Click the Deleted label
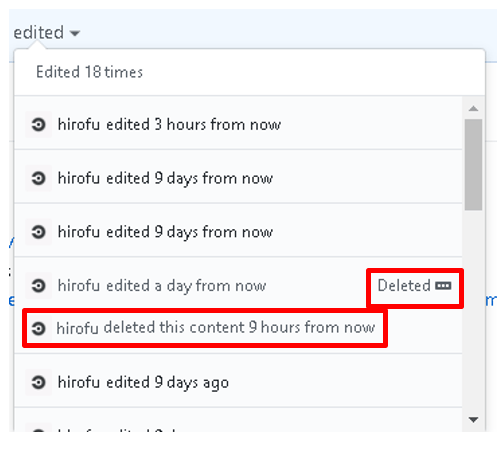 click(x=404, y=286)
